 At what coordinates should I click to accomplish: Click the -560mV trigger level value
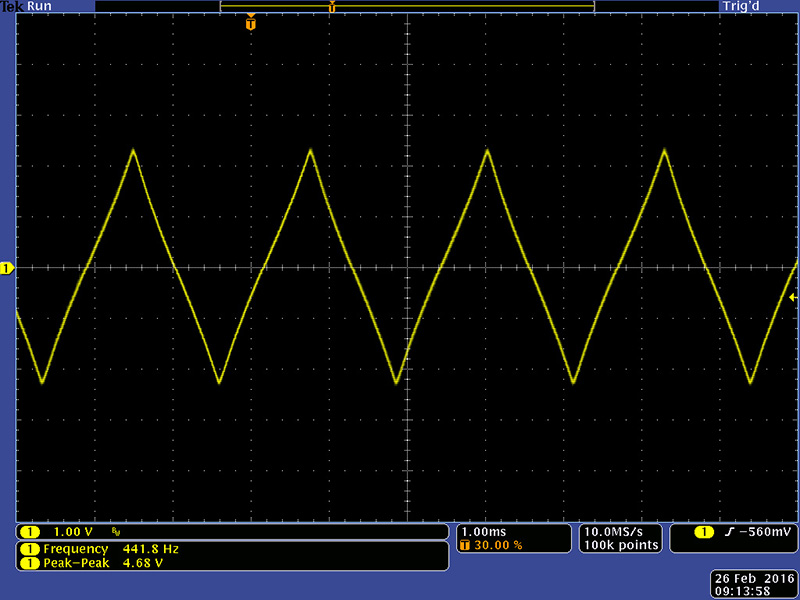[764, 532]
